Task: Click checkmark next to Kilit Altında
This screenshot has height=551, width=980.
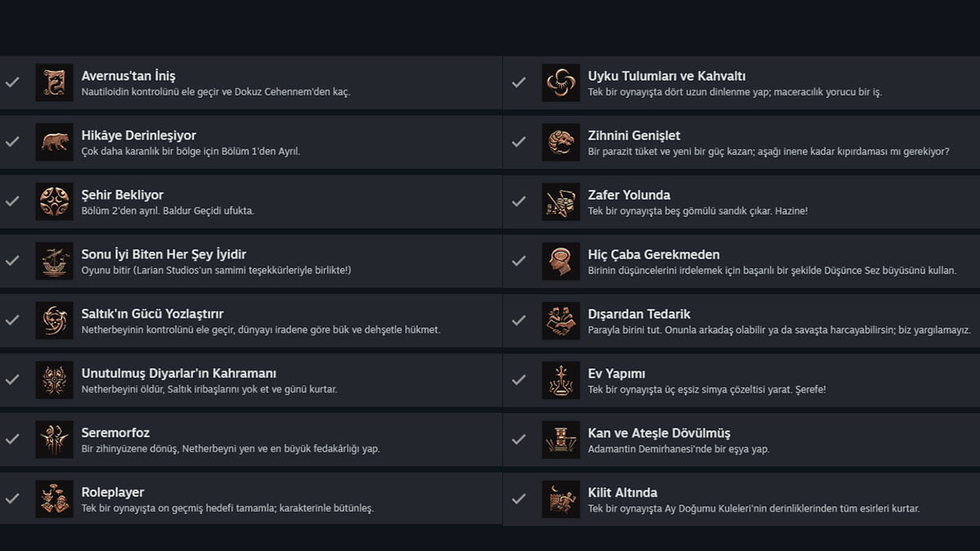Action: 519,499
